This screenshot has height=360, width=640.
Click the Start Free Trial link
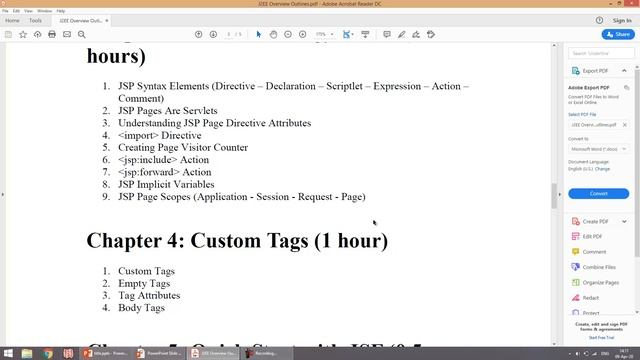coord(601,338)
